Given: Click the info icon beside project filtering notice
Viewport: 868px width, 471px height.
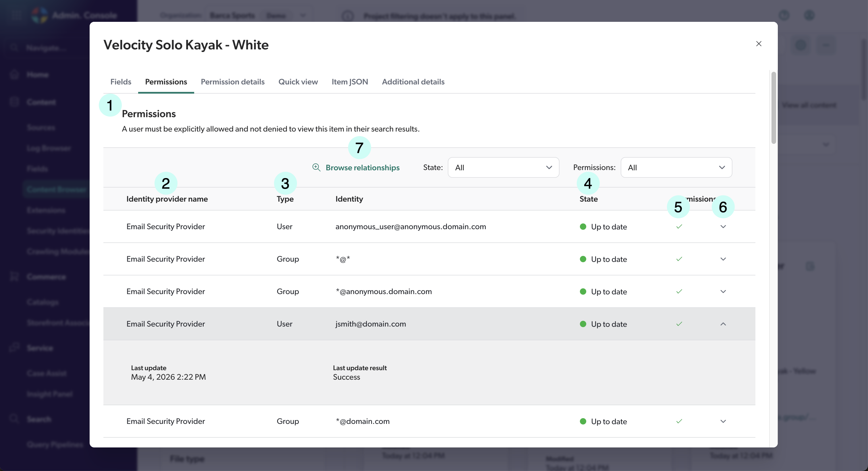Looking at the screenshot, I should 348,16.
